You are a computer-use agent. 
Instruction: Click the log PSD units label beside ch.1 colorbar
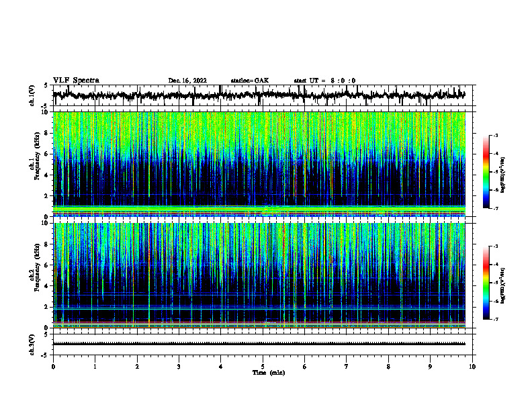(x=503, y=175)
